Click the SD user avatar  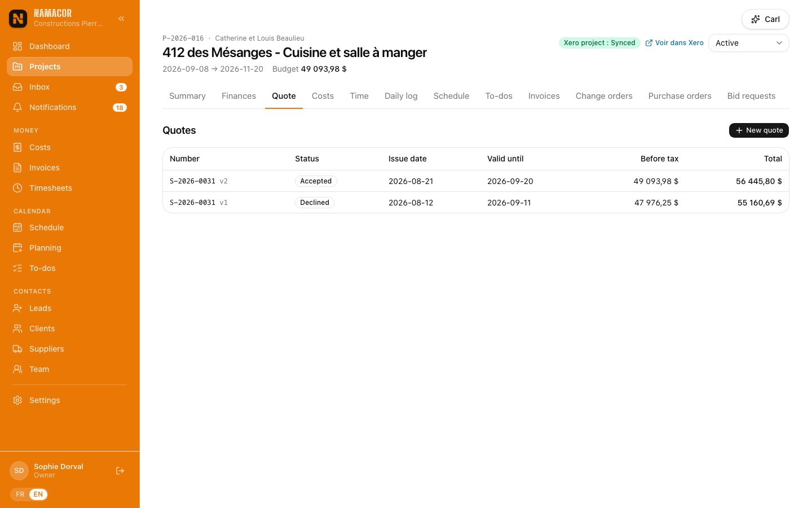[19, 471]
